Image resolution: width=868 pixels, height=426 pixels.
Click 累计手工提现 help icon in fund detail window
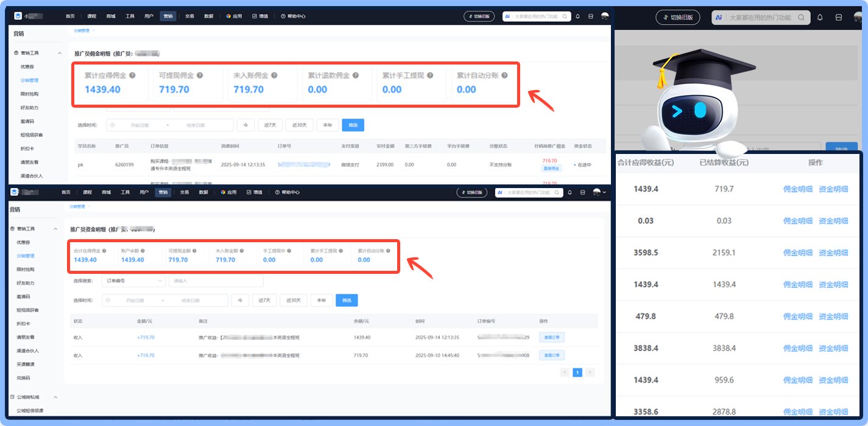pos(341,250)
